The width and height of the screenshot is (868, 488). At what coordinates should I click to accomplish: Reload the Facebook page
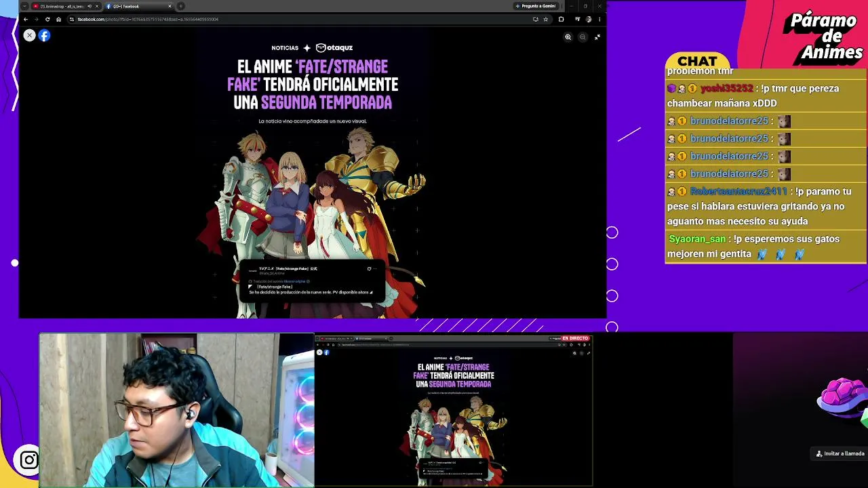pyautogui.click(x=47, y=19)
